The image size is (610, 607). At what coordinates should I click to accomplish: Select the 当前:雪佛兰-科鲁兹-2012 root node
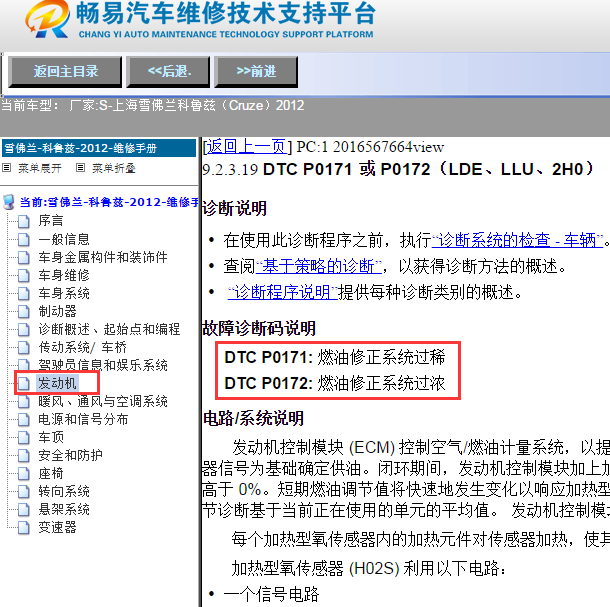[109, 202]
